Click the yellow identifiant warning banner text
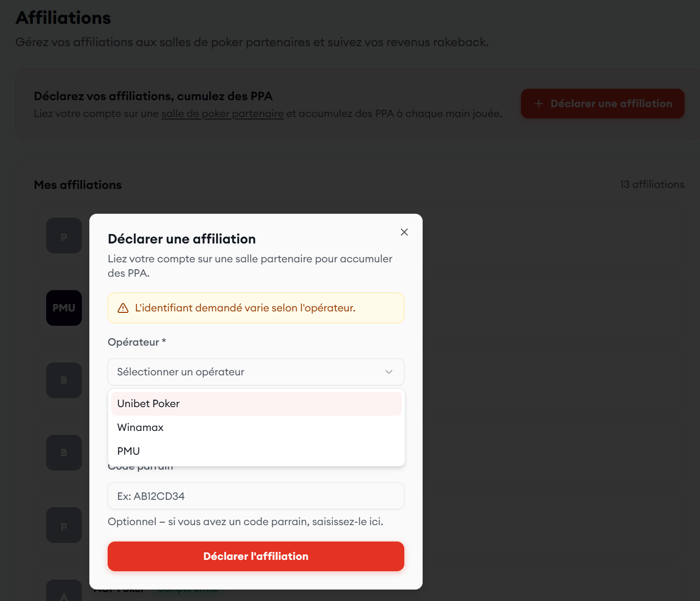 pos(245,308)
